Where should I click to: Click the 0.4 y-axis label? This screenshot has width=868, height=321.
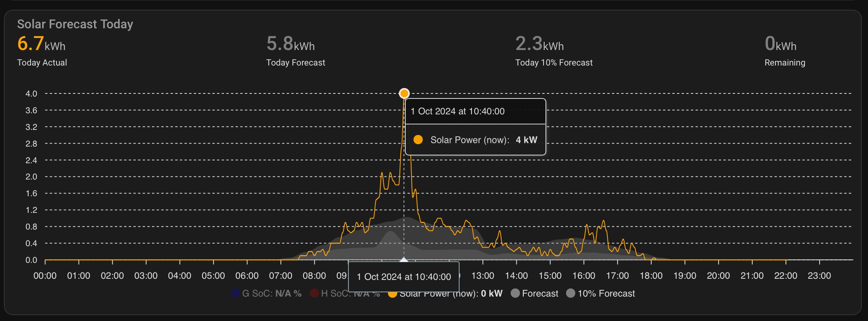click(31, 243)
